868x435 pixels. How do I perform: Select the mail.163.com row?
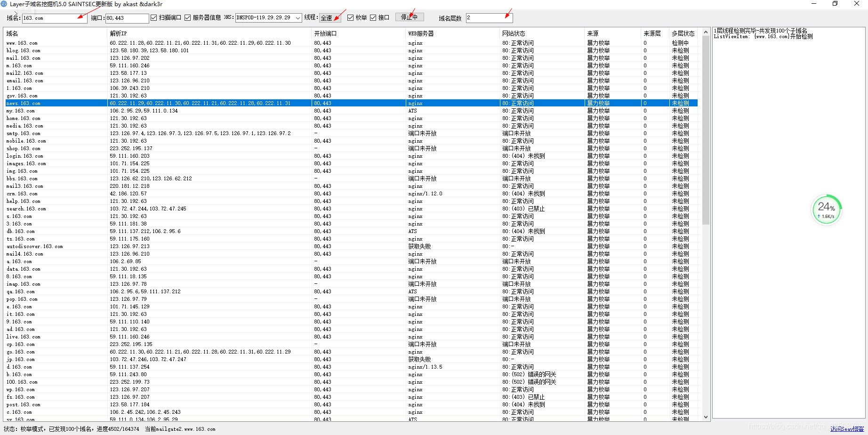tap(351, 58)
